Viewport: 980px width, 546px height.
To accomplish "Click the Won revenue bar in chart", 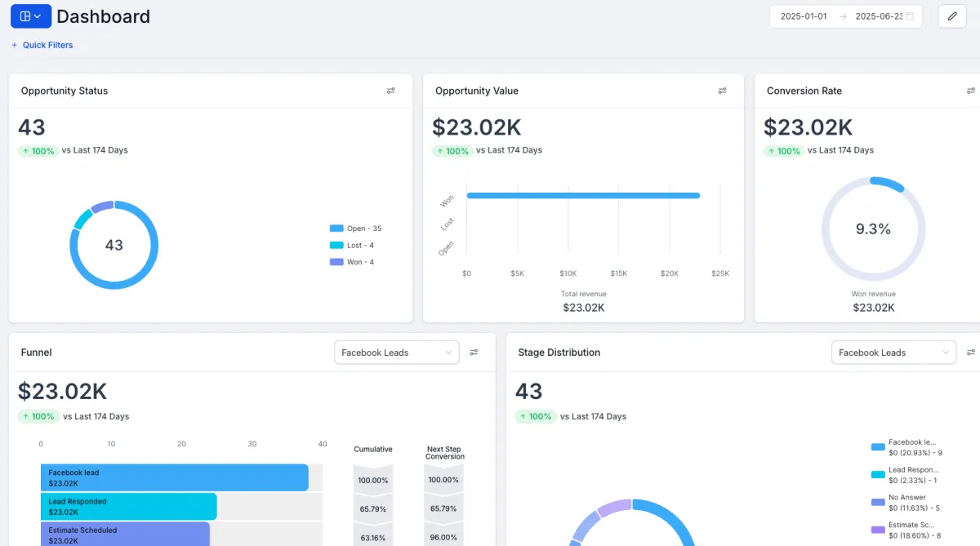I will (583, 195).
